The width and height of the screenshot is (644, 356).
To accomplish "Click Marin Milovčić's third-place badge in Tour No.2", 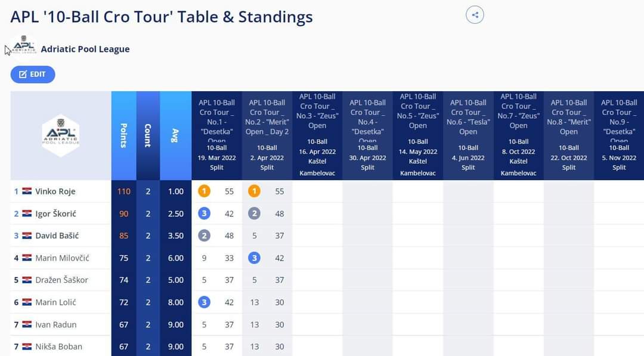I will [x=255, y=258].
